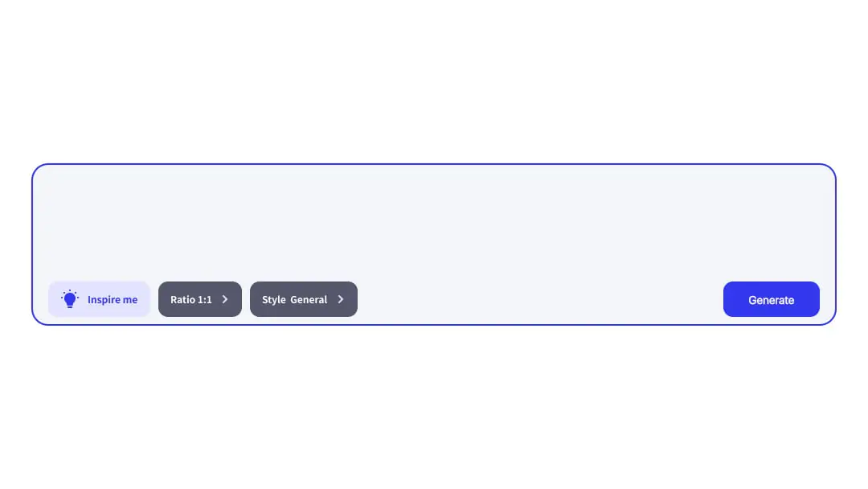Screen dimensions: 868x489
Task: Click the lightbulb icon
Action: (70, 299)
